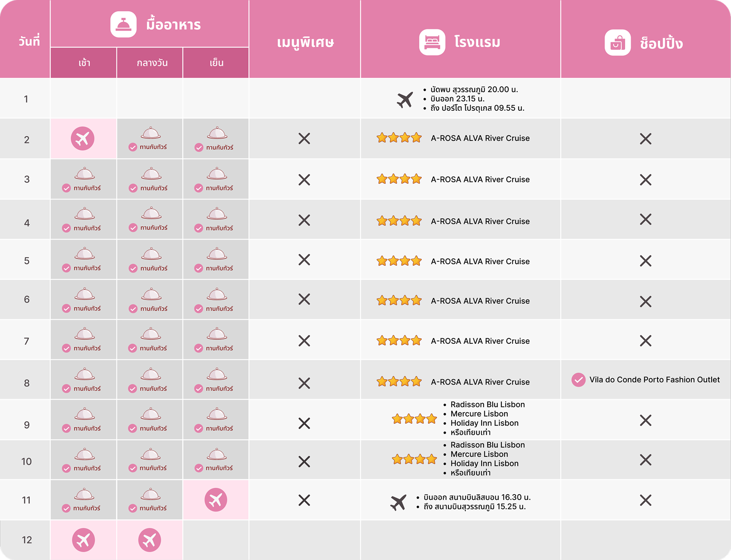Click day 3 breakfast tour meal checkmark
This screenshot has width=731, height=560.
67,188
